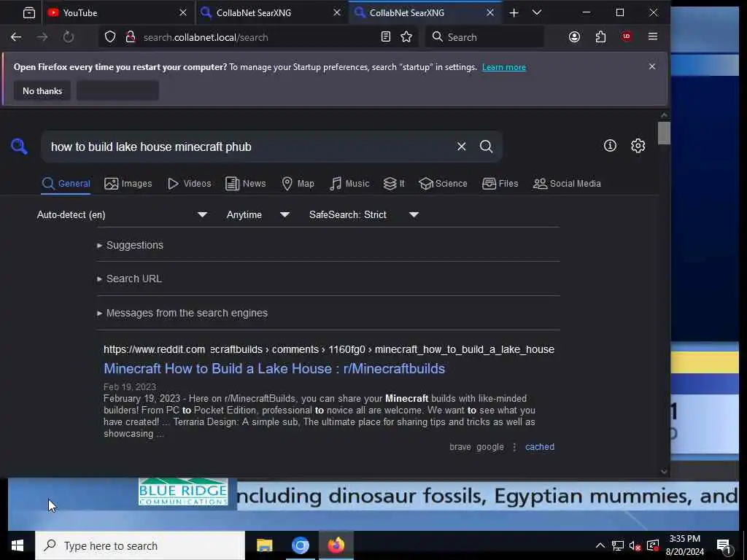Viewport: 747px width, 560px height.
Task: Show hidden system tray icons
Action: pyautogui.click(x=600, y=545)
